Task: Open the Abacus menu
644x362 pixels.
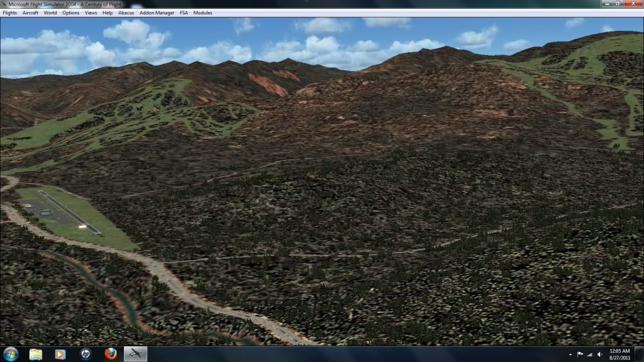Action: click(126, 13)
